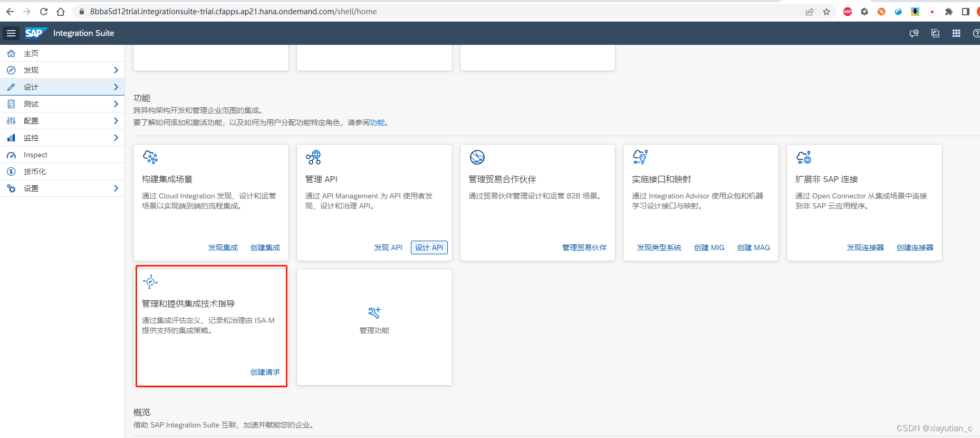This screenshot has width=980, height=438.
Task: Open the copy/documents icon in header
Action: [x=935, y=33]
